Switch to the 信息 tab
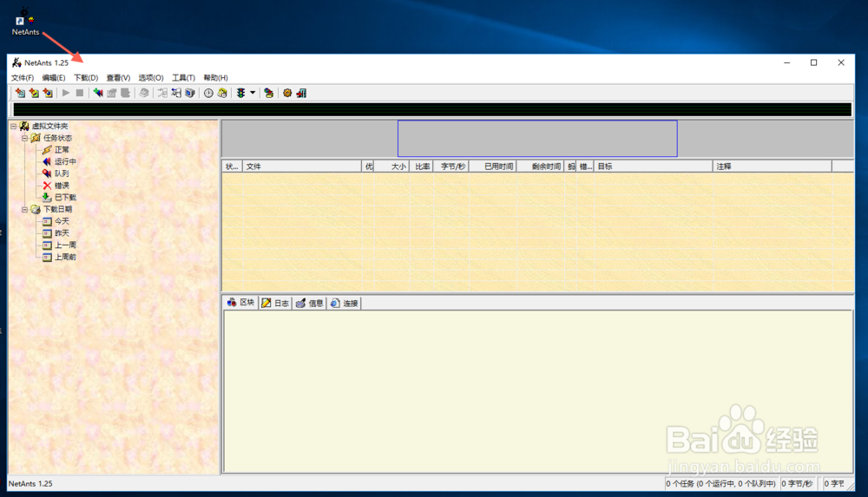The height and width of the screenshot is (497, 868). tap(310, 304)
